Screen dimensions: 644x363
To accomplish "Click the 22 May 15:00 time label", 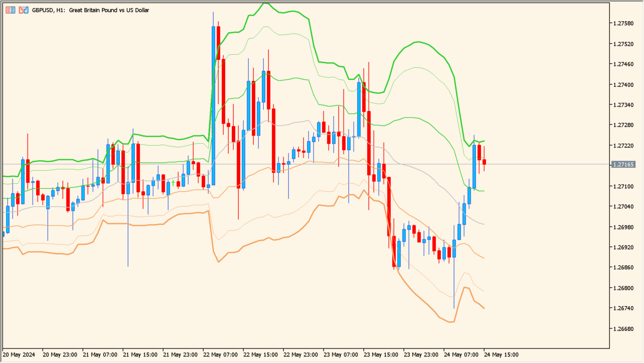I will 260,354.
